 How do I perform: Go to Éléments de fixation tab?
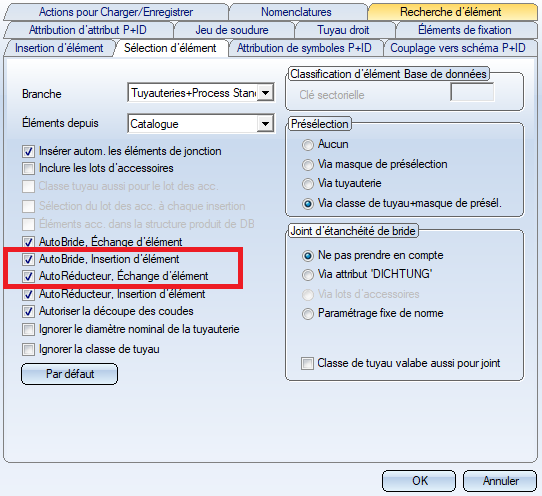coord(465,30)
